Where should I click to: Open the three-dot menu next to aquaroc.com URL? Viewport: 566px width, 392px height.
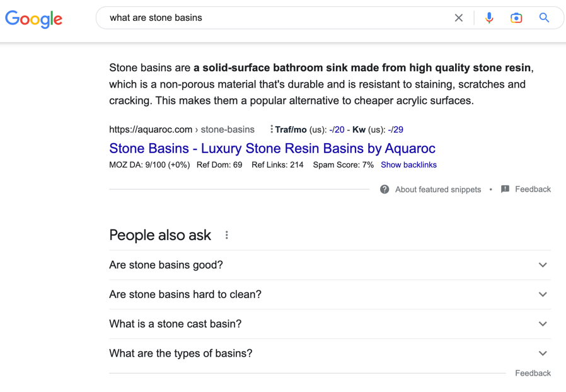[x=272, y=129]
